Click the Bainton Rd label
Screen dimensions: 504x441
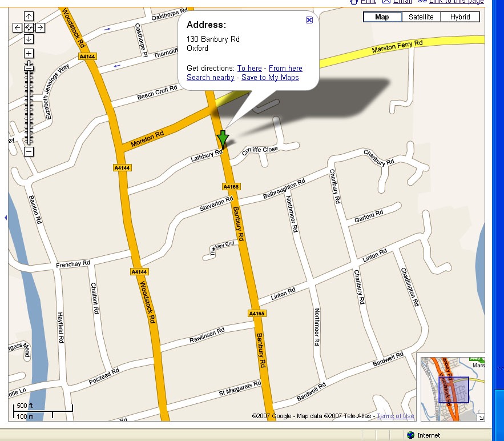pyautogui.click(x=35, y=210)
